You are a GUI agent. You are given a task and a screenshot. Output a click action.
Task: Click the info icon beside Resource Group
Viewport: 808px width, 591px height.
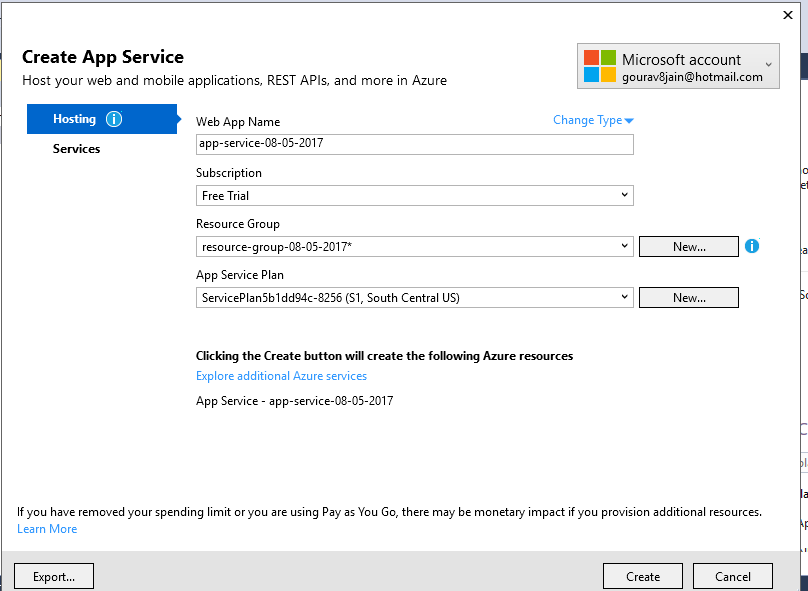click(752, 246)
